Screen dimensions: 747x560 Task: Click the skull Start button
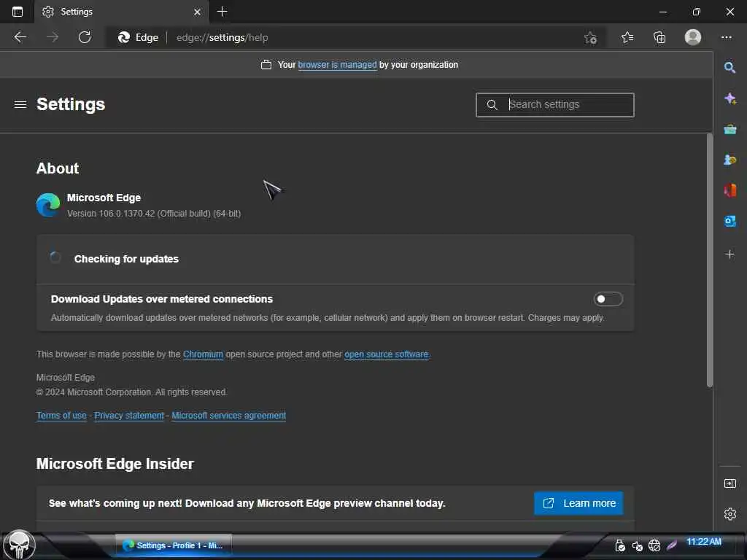[19, 545]
